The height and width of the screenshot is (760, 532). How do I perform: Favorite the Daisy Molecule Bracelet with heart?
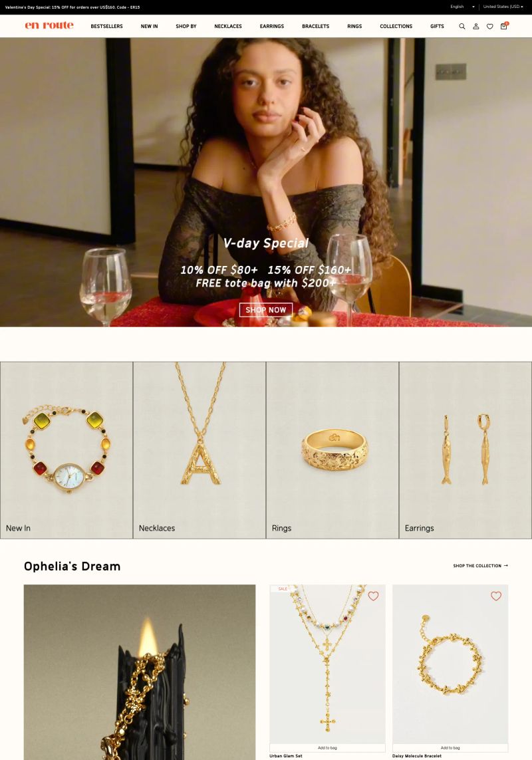(x=495, y=596)
